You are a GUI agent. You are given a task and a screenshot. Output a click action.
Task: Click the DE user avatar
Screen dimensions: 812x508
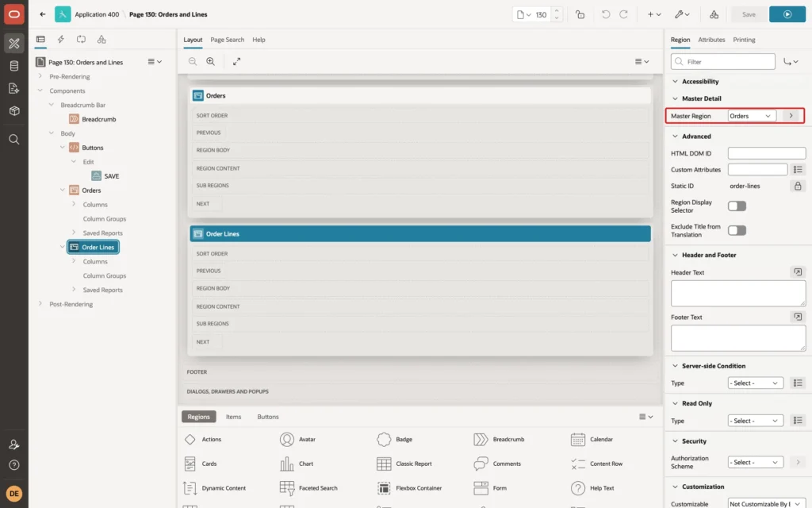tap(14, 494)
